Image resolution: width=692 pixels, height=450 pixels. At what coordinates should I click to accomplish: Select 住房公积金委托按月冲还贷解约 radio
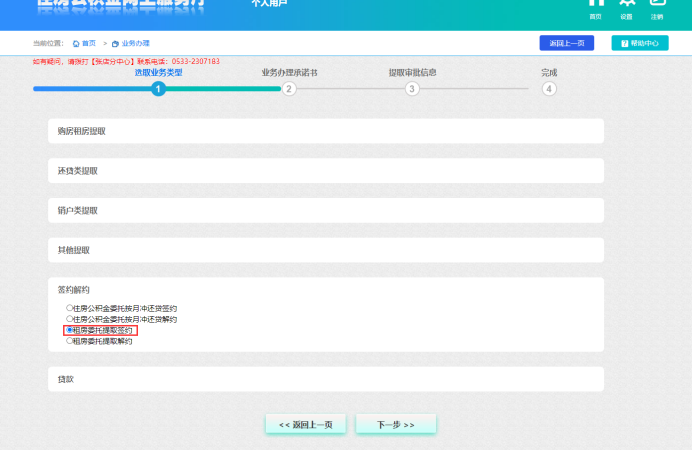pos(69,319)
